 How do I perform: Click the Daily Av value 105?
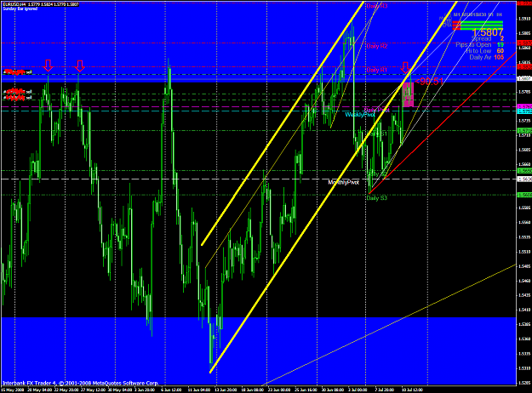tap(499, 57)
